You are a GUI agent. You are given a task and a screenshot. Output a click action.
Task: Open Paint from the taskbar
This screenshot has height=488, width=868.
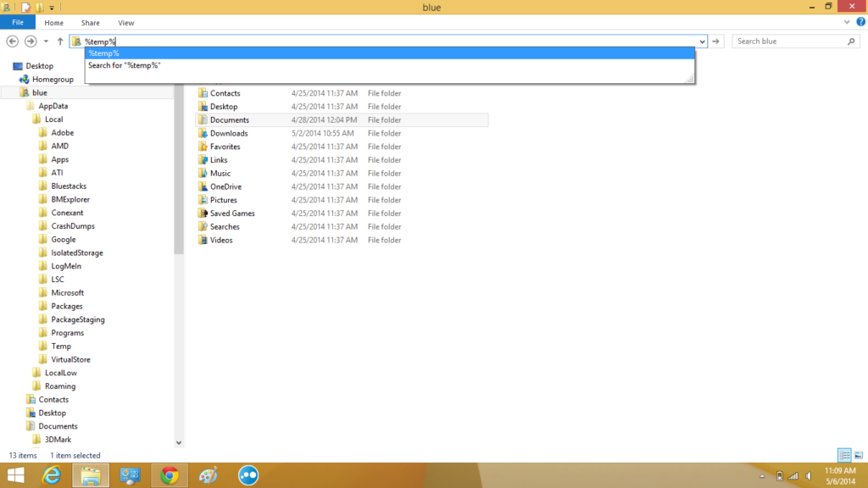click(x=209, y=475)
